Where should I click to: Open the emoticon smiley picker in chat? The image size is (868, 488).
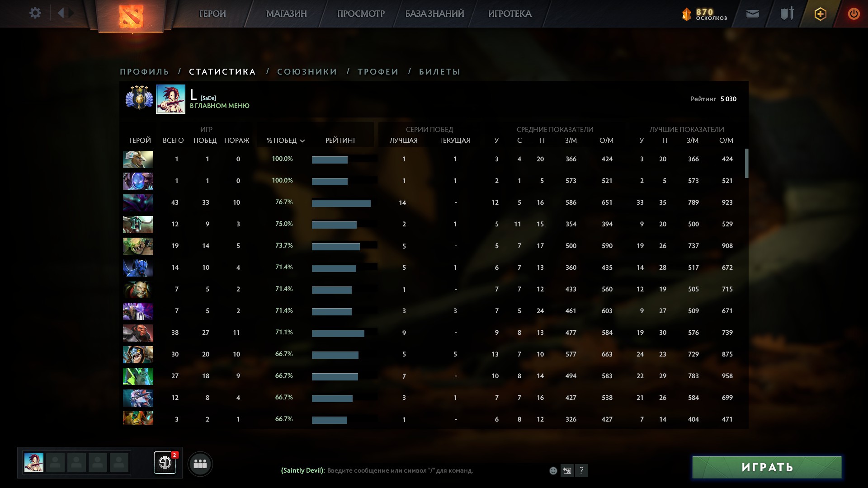pos(553,471)
